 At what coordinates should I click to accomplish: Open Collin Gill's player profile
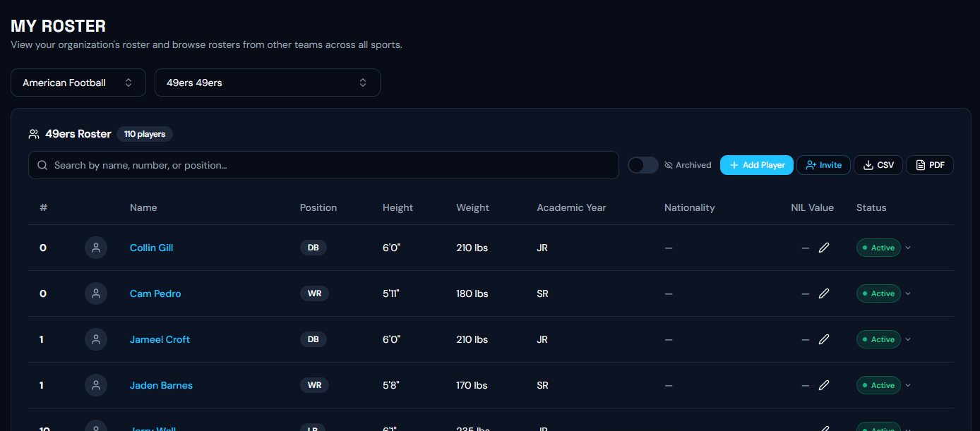pyautogui.click(x=151, y=248)
